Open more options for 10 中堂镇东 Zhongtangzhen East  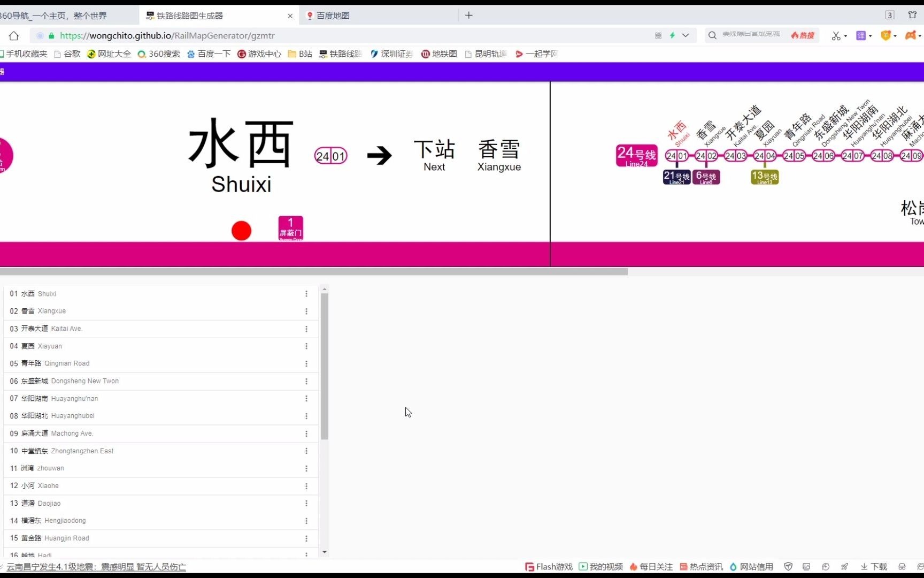pyautogui.click(x=306, y=451)
